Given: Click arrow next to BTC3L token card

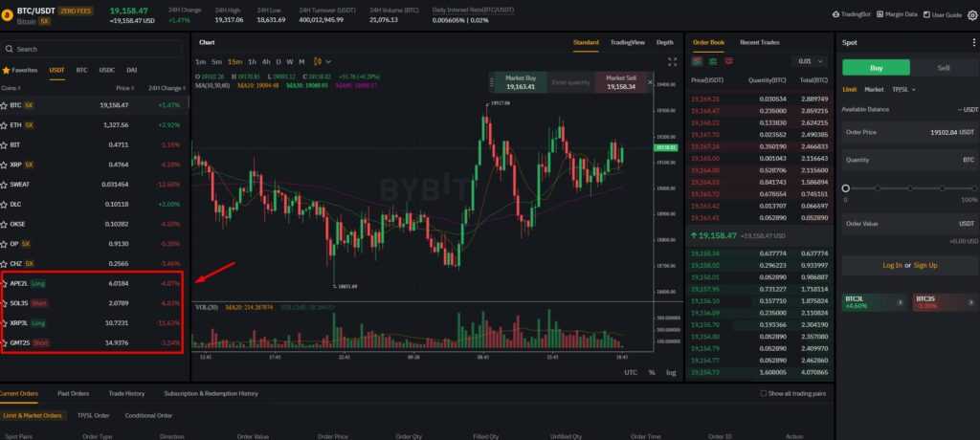Looking at the screenshot, I should [900, 302].
